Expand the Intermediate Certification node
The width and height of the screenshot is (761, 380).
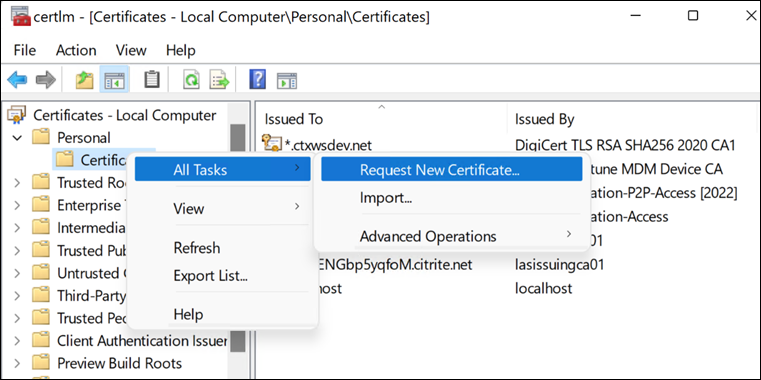[17, 228]
